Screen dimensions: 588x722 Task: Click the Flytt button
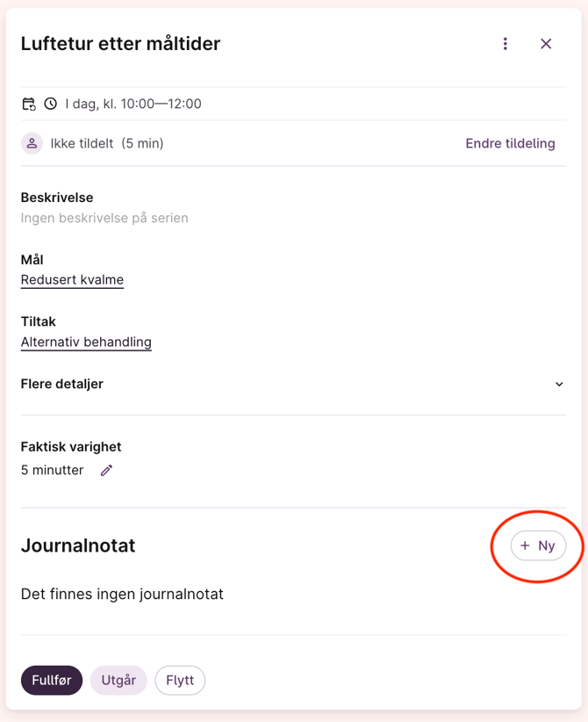pos(180,680)
